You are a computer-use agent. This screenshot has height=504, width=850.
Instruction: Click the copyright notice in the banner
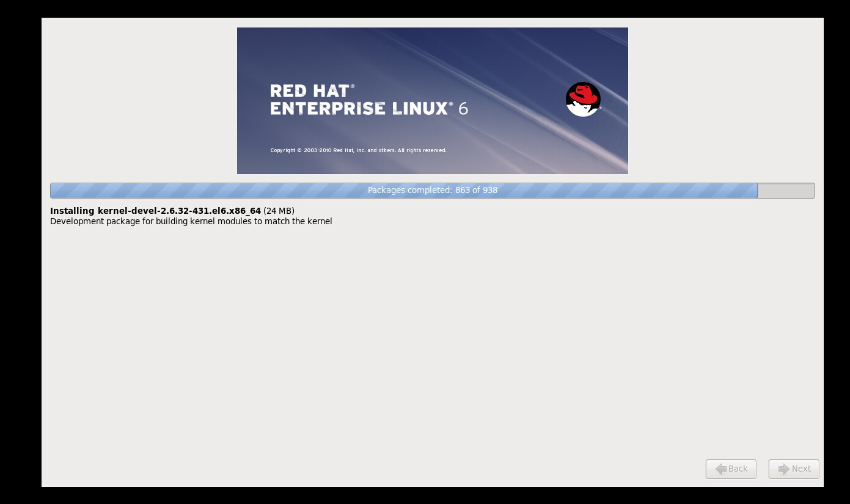pyautogui.click(x=358, y=150)
